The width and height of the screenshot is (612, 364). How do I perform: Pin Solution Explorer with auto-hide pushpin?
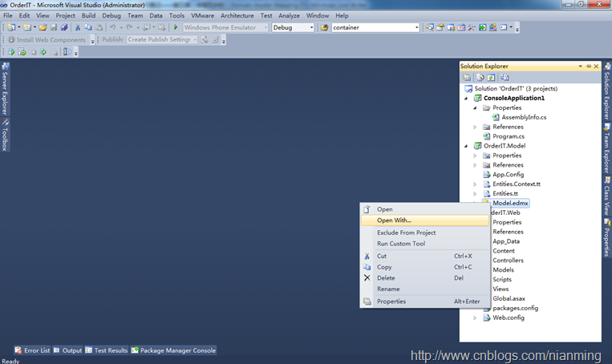(589, 67)
